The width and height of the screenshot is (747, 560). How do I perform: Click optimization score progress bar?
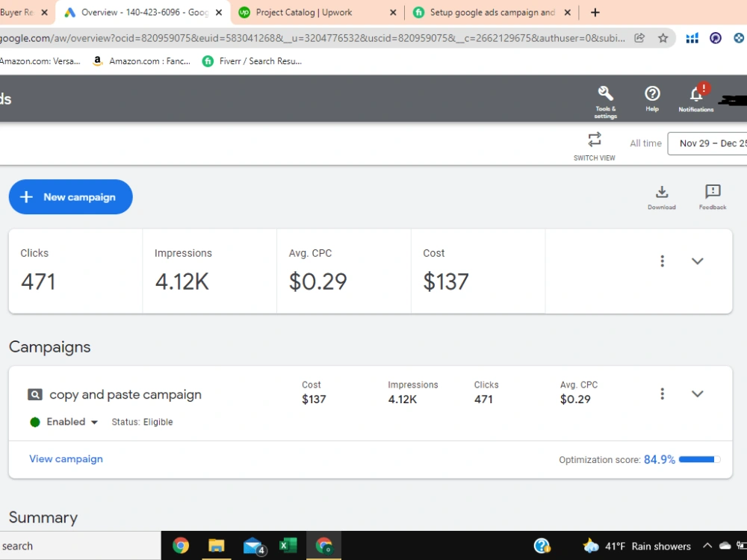(699, 459)
